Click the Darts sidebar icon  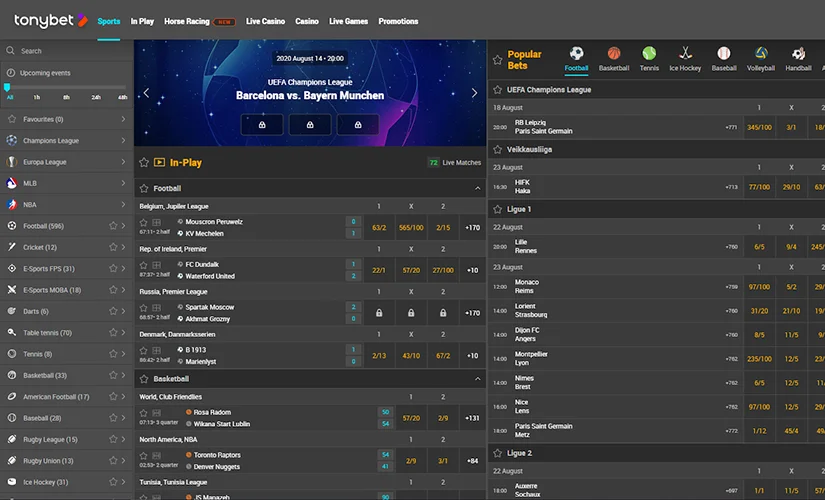pyautogui.click(x=12, y=311)
